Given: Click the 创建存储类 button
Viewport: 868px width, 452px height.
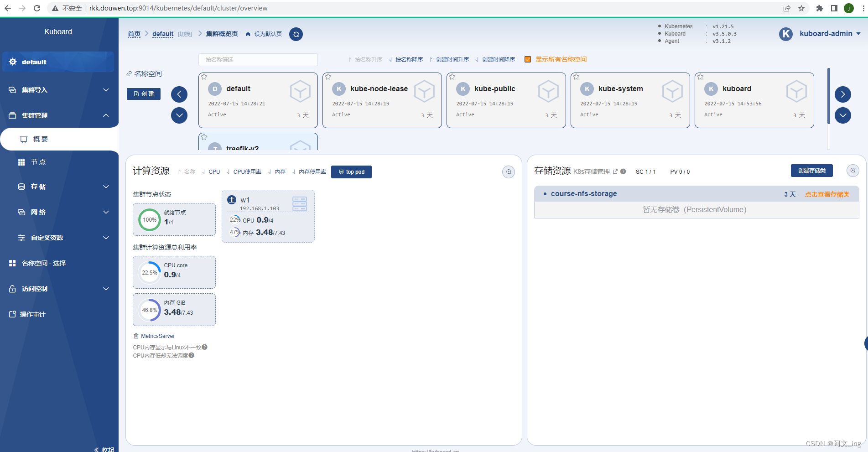Looking at the screenshot, I should coord(811,170).
